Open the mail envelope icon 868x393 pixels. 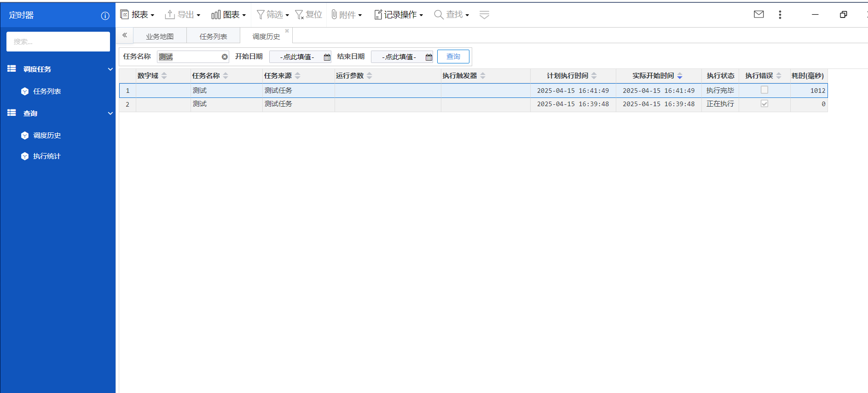pyautogui.click(x=759, y=14)
